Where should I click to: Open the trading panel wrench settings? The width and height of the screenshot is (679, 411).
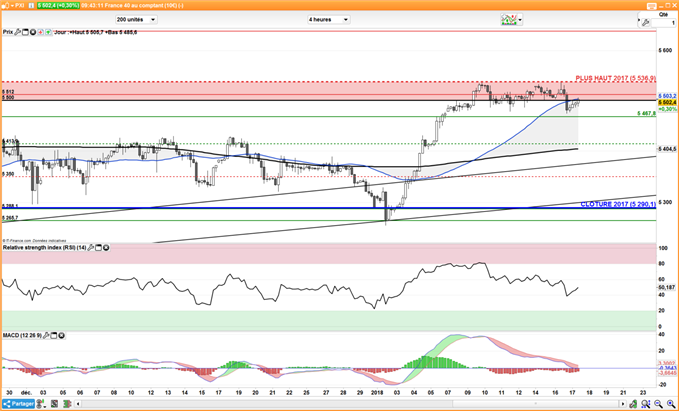coord(645,23)
